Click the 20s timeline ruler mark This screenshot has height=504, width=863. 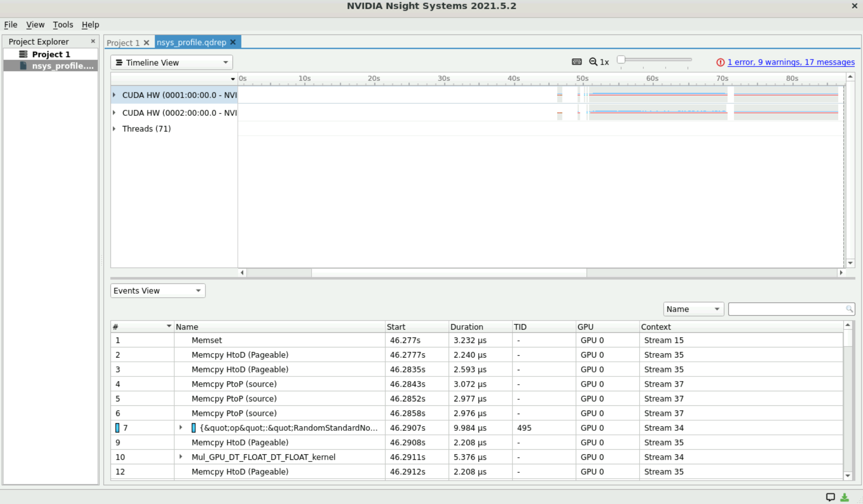coord(374,78)
